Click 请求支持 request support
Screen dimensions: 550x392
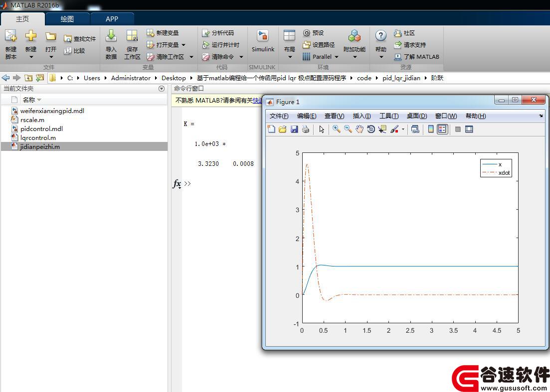click(410, 45)
